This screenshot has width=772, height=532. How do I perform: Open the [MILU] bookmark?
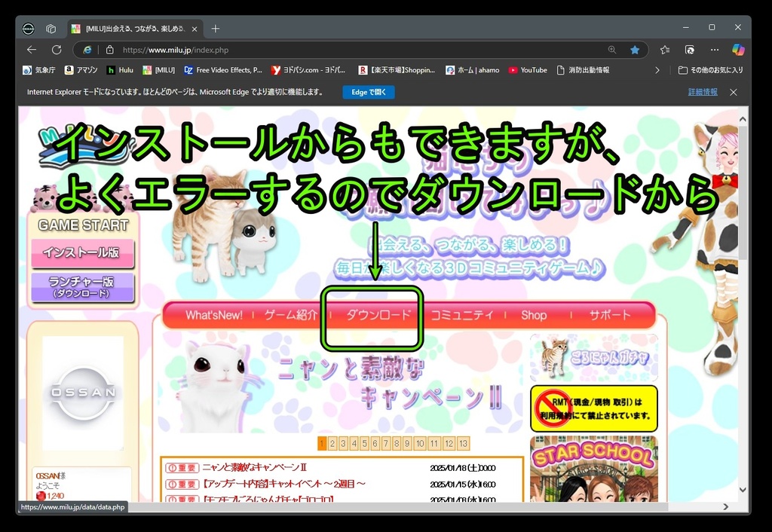point(158,70)
